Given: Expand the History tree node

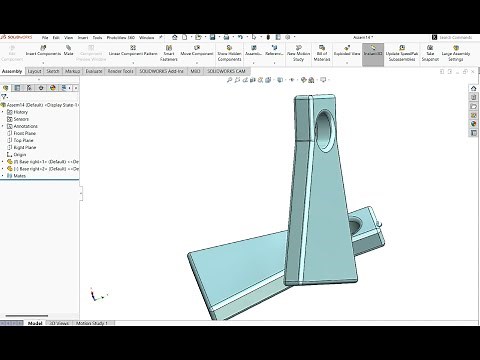Looking at the screenshot, I should tap(3, 112).
